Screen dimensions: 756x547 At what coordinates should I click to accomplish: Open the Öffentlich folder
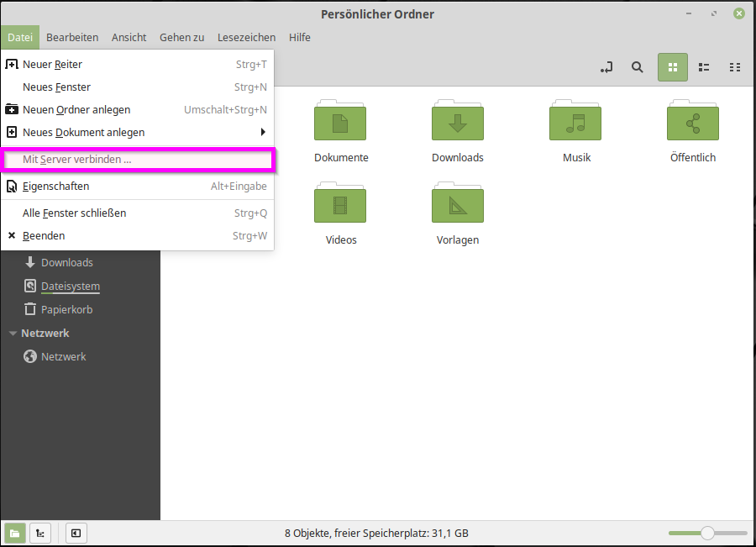693,131
